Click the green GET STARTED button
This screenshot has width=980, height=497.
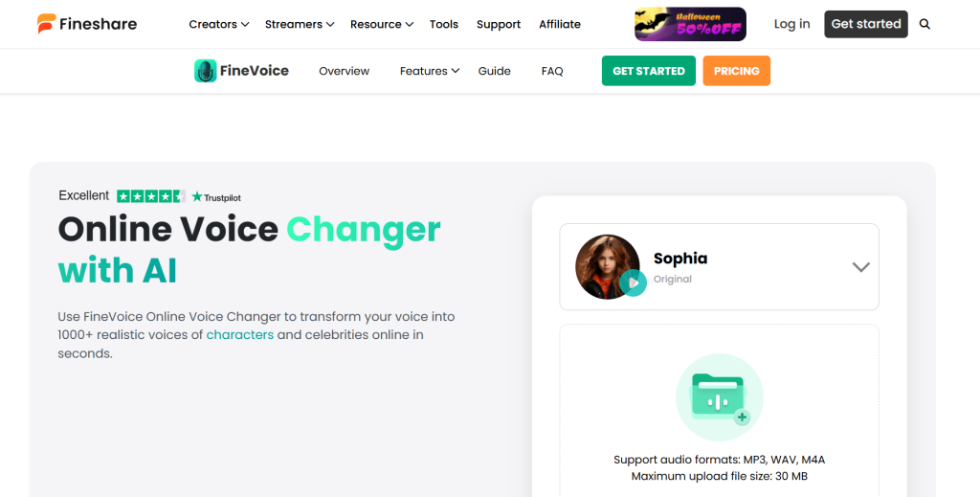coord(648,71)
